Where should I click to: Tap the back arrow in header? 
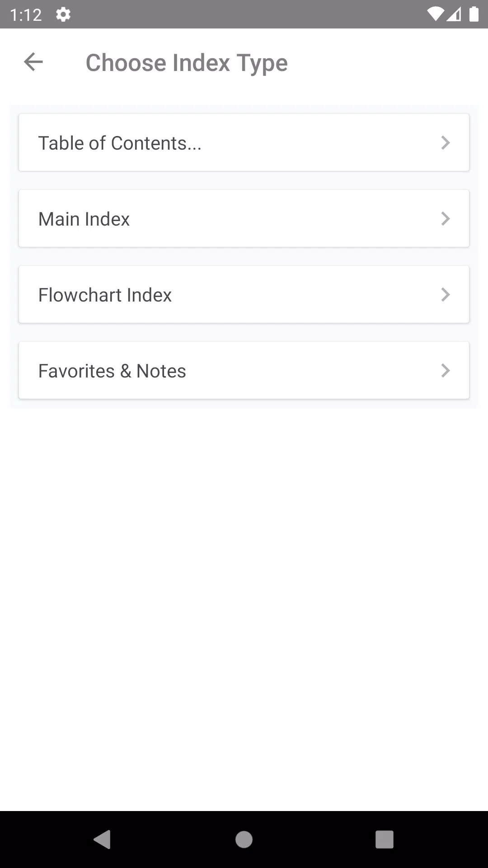point(33,62)
